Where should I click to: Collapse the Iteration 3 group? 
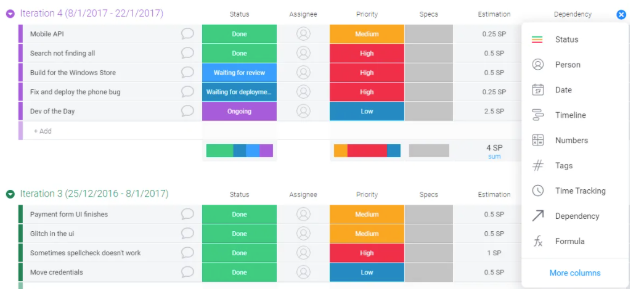click(x=10, y=194)
